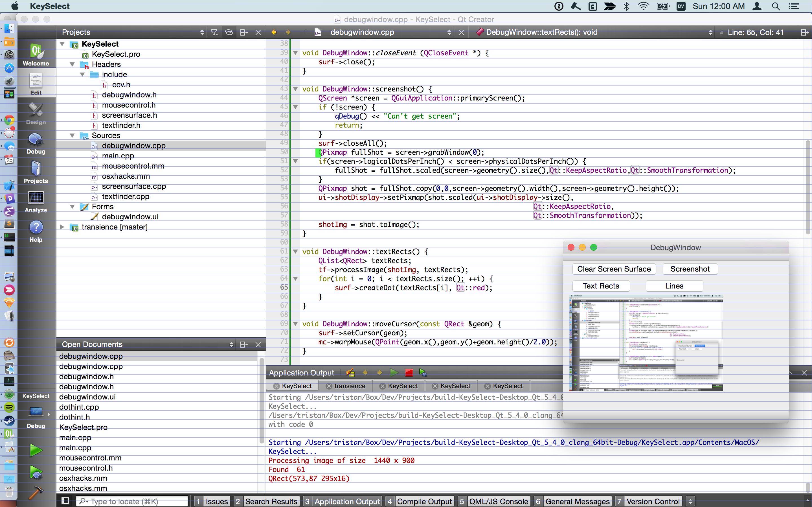Open the Open Documents view dropdown
This screenshot has width=812, height=507.
(x=231, y=344)
